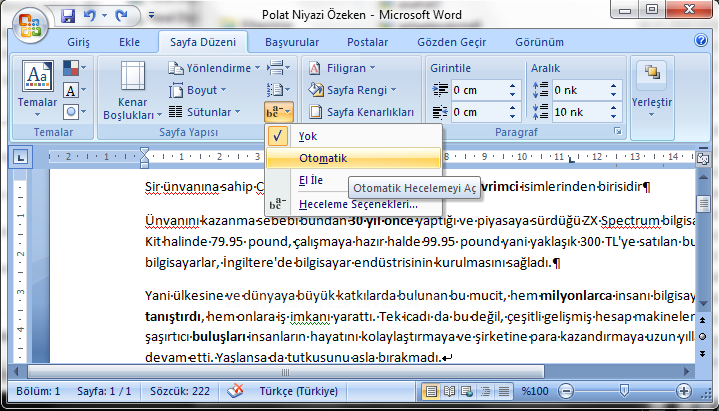The image size is (719, 411).
Task: Click Türkçe (Türkiye) language button
Action: point(296,391)
